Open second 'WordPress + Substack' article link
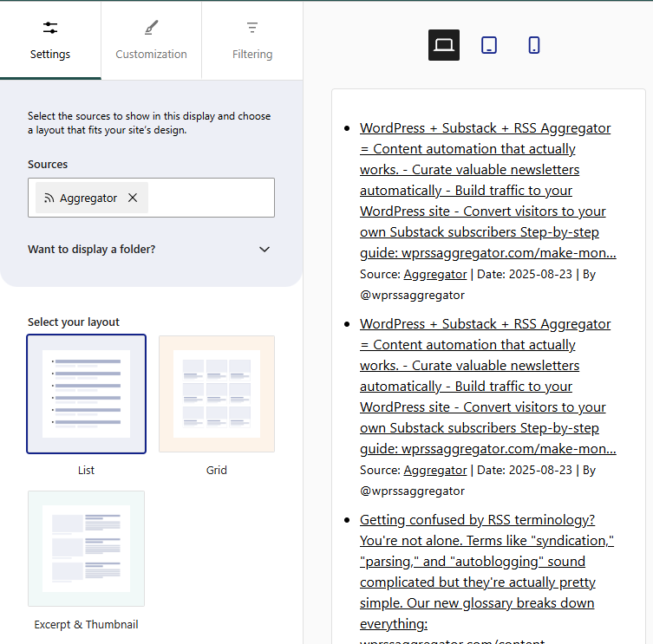 [x=487, y=387]
